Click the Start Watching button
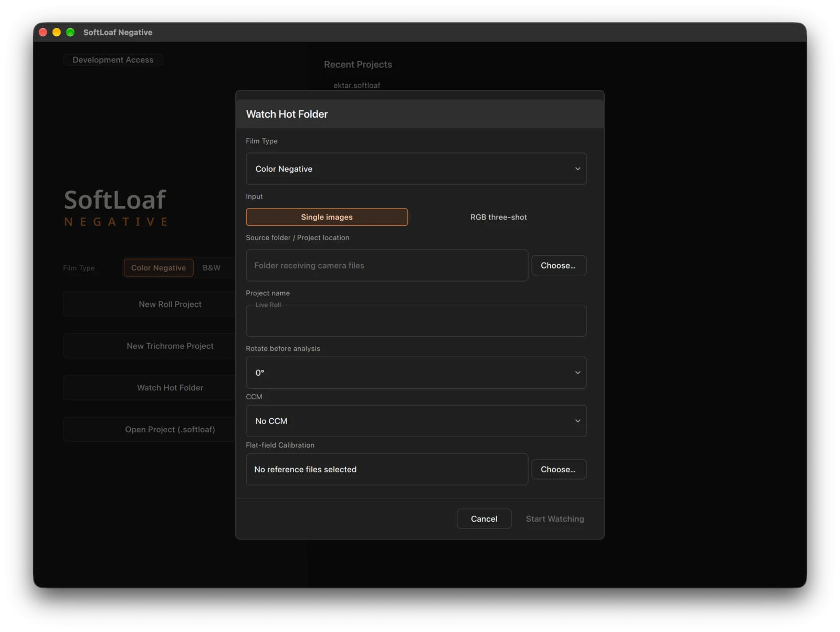The width and height of the screenshot is (840, 632). (555, 519)
